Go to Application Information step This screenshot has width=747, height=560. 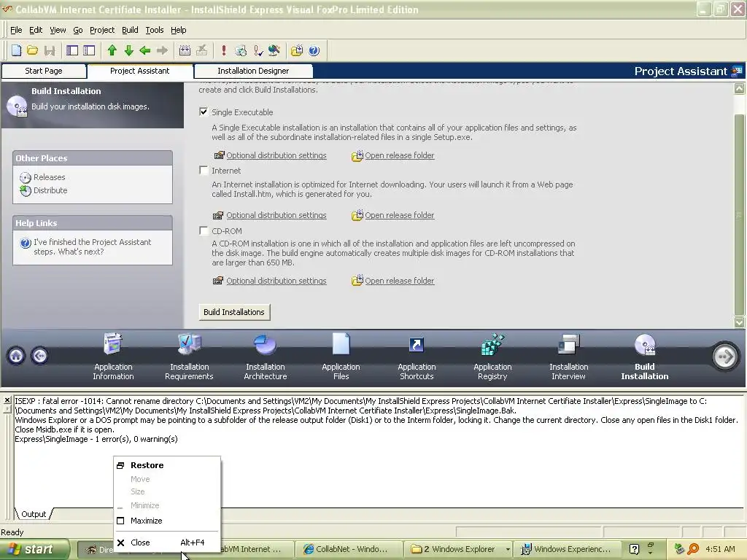click(113, 357)
